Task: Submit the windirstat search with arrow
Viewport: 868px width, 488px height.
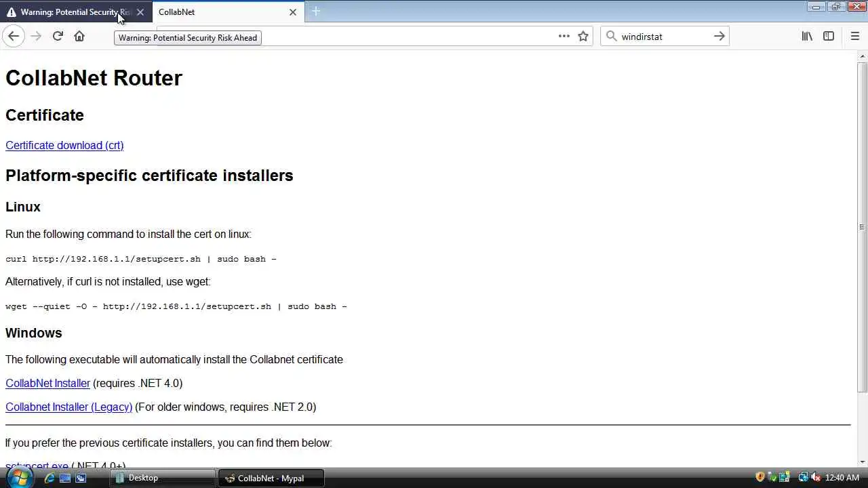Action: [x=719, y=37]
